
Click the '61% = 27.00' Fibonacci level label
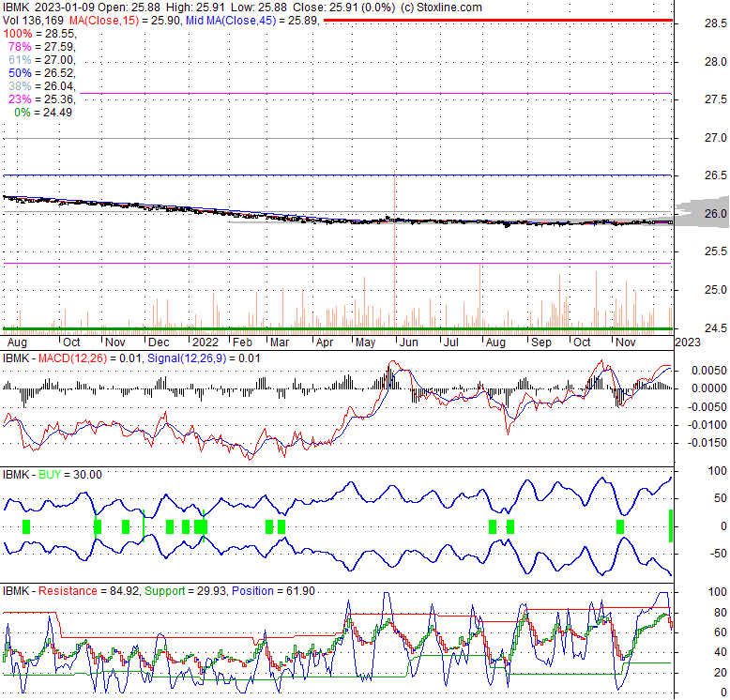pyautogui.click(x=42, y=59)
